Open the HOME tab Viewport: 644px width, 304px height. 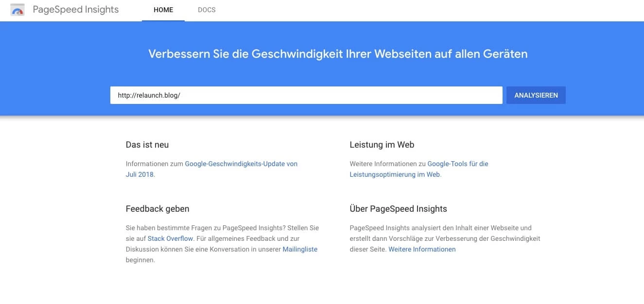163,10
